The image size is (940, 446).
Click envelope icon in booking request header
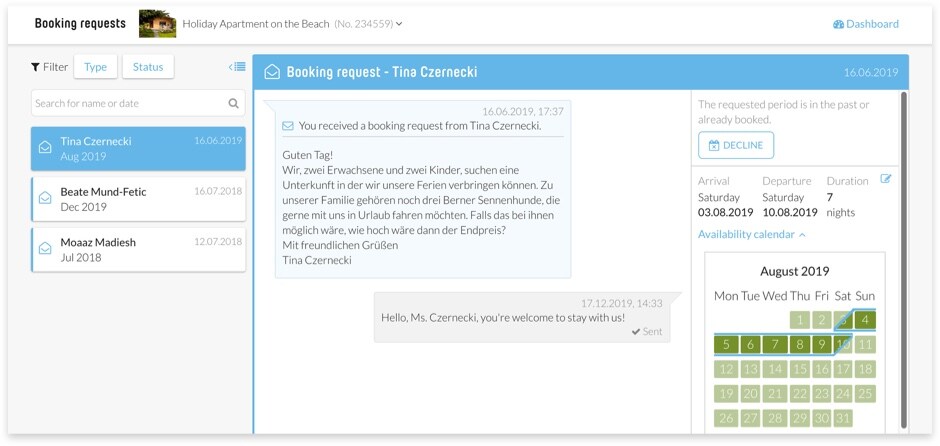pos(272,72)
